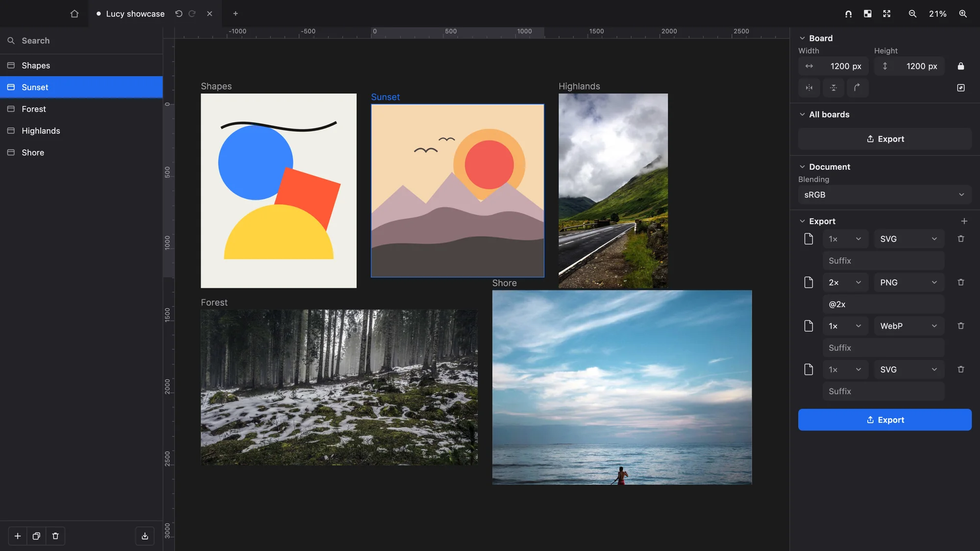Go to the Home screen icon
The image size is (980, 551).
click(74, 14)
